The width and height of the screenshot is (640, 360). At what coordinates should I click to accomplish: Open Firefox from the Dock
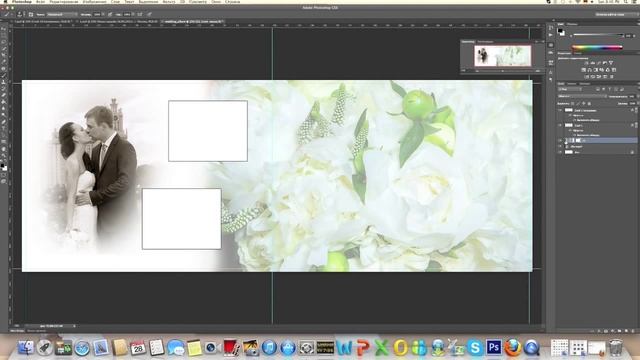click(513, 347)
